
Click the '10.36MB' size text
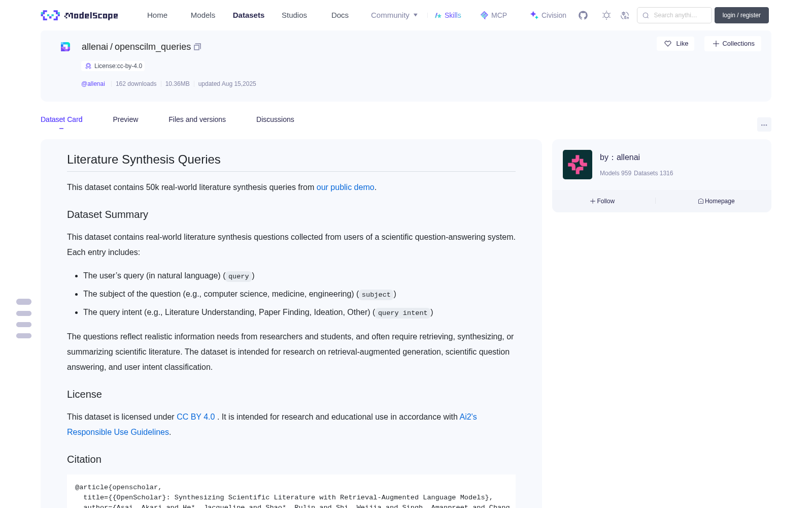(177, 84)
